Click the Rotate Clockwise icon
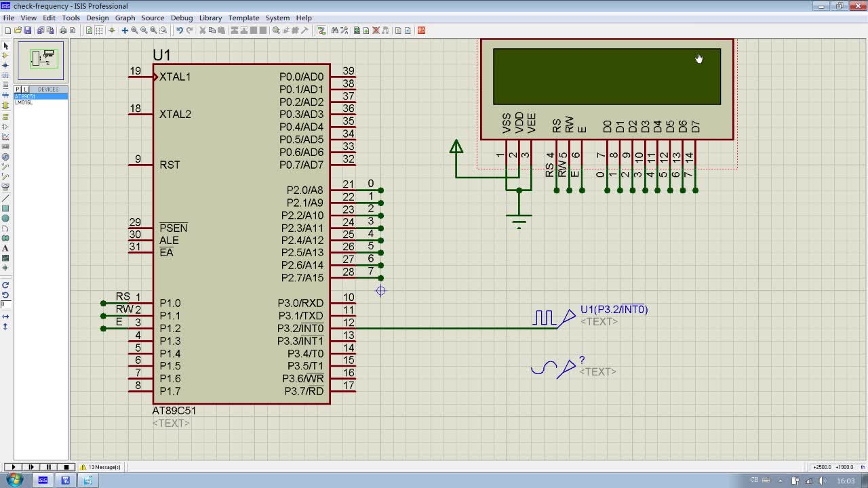This screenshot has width=868, height=488. [x=5, y=285]
